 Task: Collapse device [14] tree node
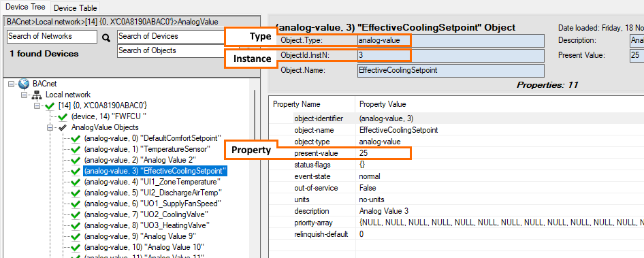(x=37, y=106)
